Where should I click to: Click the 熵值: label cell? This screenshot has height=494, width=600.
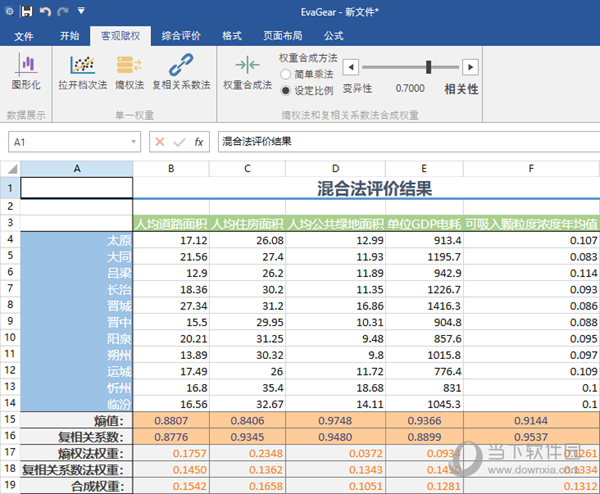[x=77, y=421]
